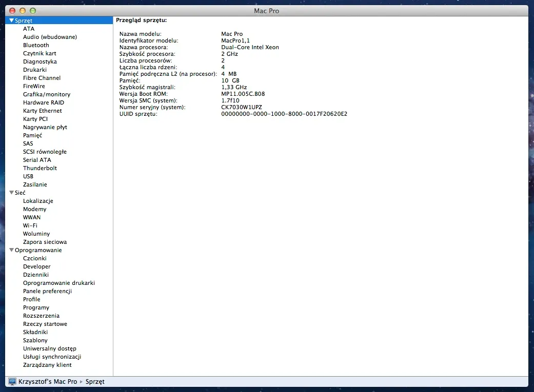
Task: Select Karty PCI entry
Action: 35,119
